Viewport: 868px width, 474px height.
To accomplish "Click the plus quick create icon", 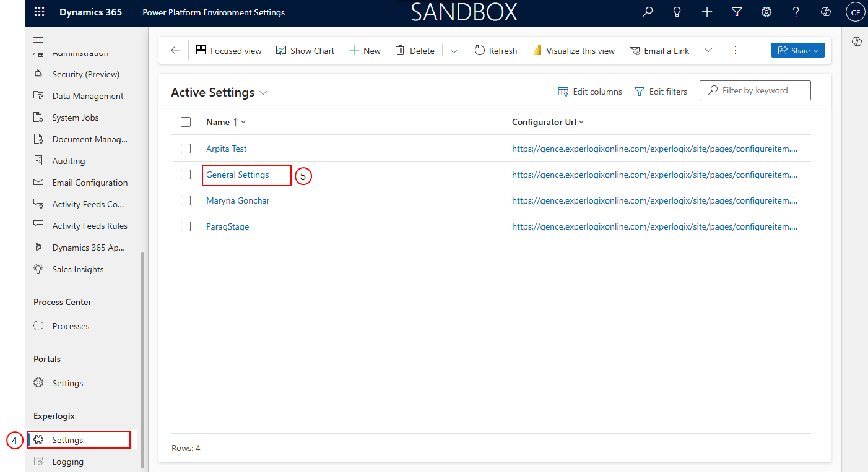I will coord(707,12).
